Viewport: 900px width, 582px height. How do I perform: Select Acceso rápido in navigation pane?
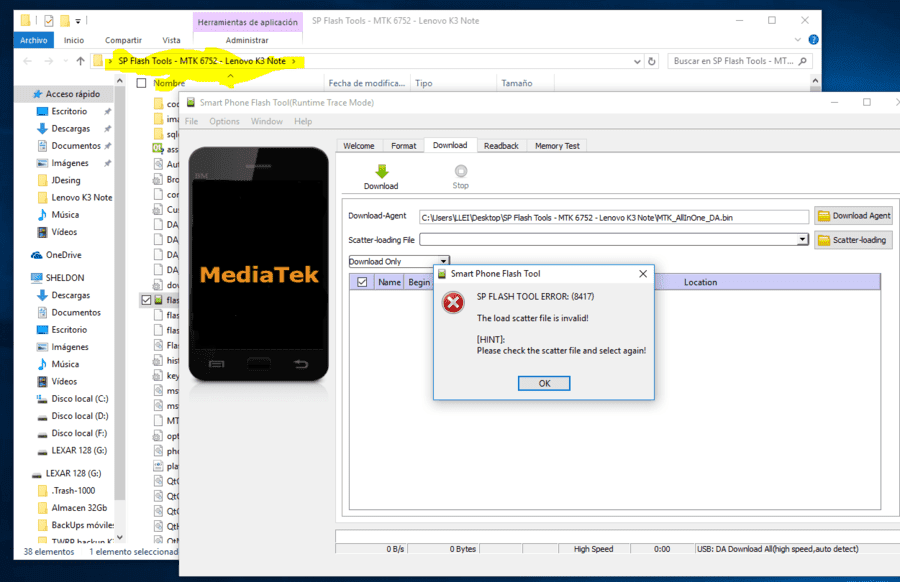[x=72, y=94]
